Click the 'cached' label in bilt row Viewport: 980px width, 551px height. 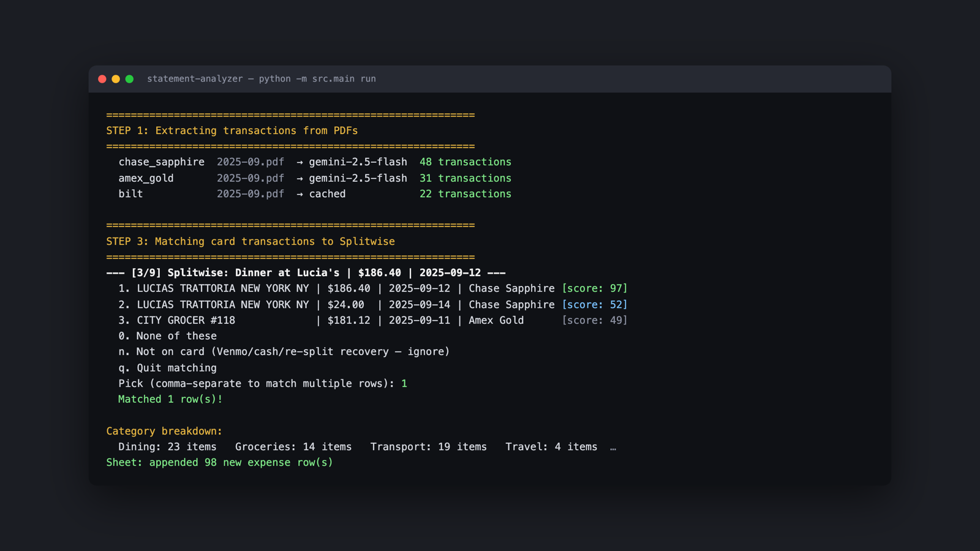click(327, 194)
